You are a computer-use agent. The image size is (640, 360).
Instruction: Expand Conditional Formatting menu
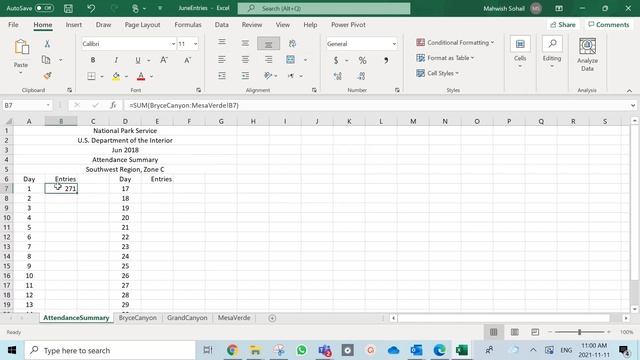click(x=455, y=42)
